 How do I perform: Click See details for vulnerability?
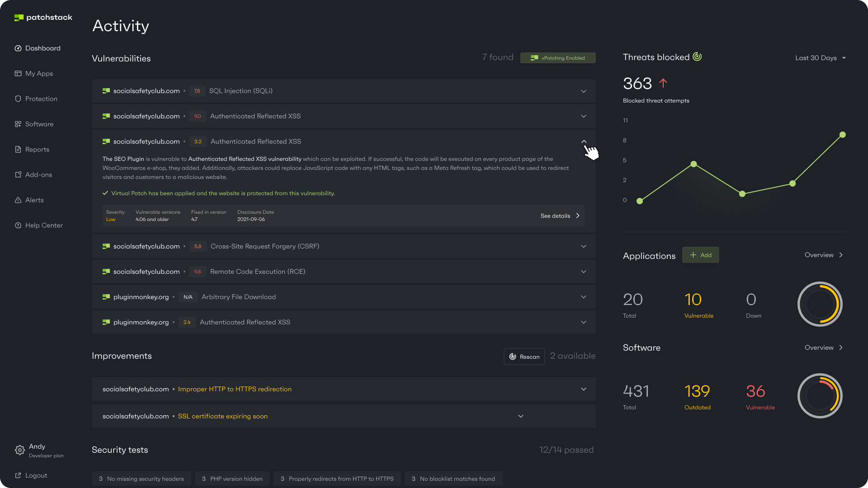[x=560, y=216]
